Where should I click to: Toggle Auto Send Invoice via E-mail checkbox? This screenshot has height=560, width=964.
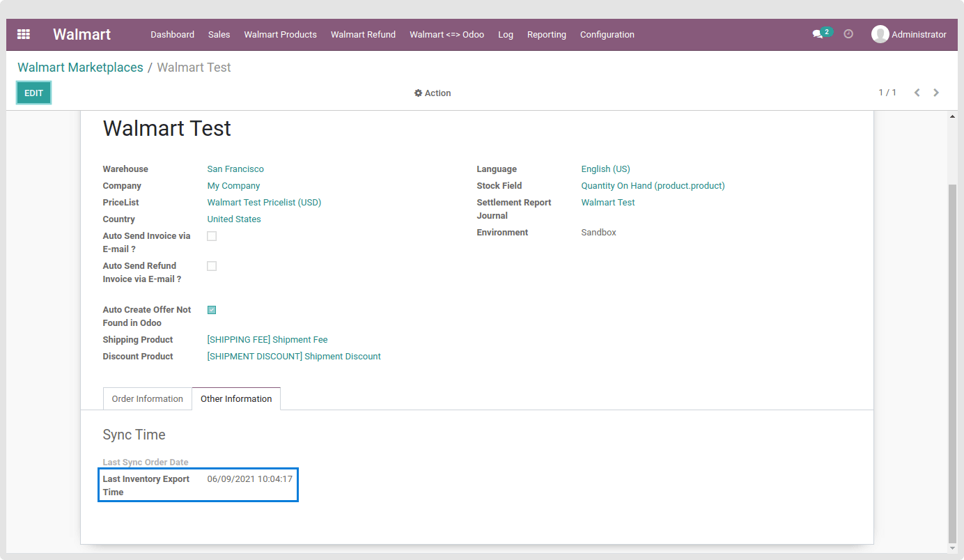click(x=212, y=236)
